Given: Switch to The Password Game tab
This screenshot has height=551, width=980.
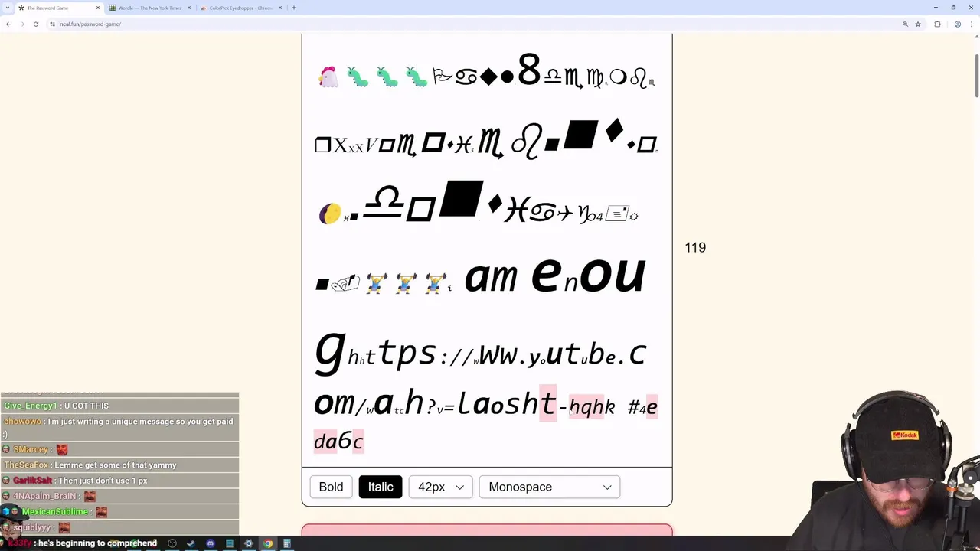Looking at the screenshot, I should 60,8.
